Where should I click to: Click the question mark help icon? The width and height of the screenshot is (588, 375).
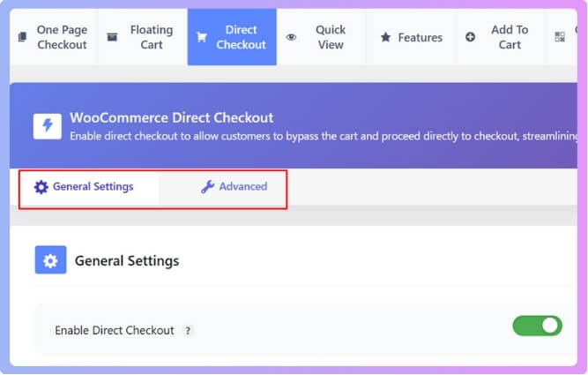(187, 331)
